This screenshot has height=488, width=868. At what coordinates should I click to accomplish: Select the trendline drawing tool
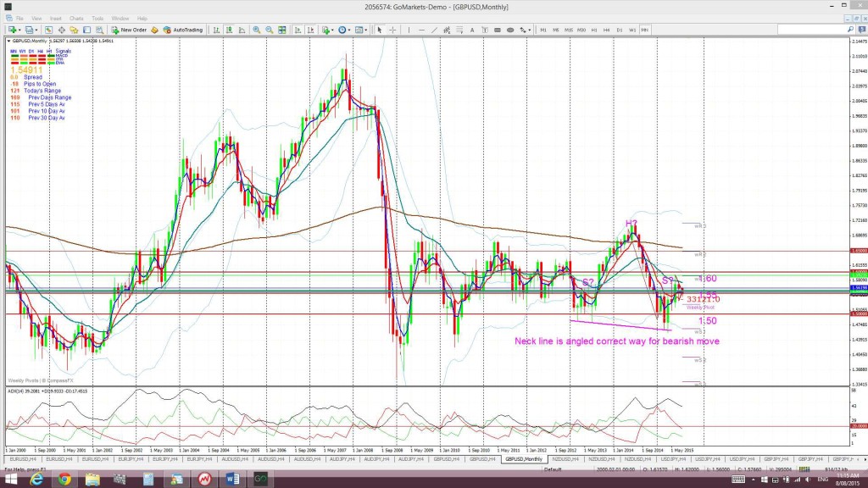[435, 30]
